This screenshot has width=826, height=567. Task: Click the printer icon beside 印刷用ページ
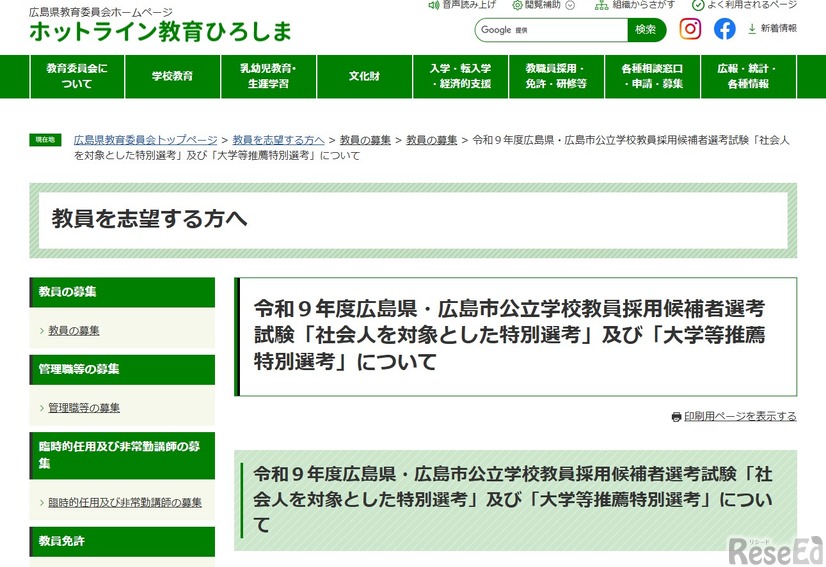coord(676,417)
